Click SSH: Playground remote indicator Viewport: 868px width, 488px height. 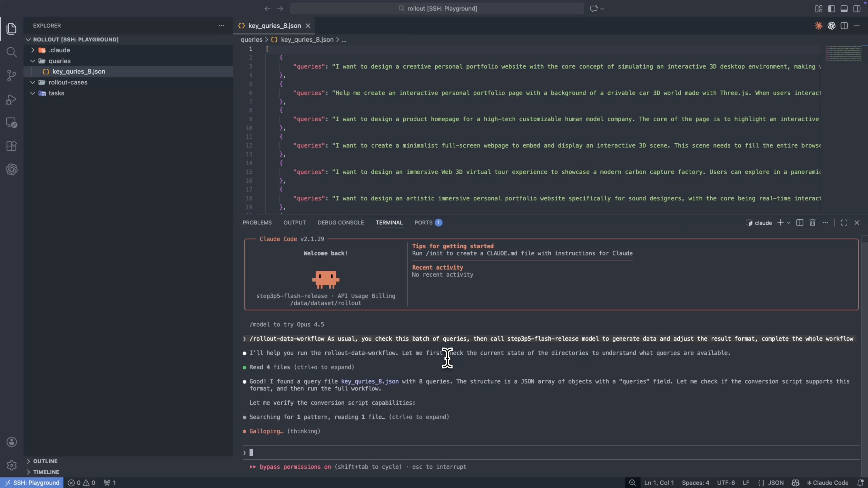32,483
